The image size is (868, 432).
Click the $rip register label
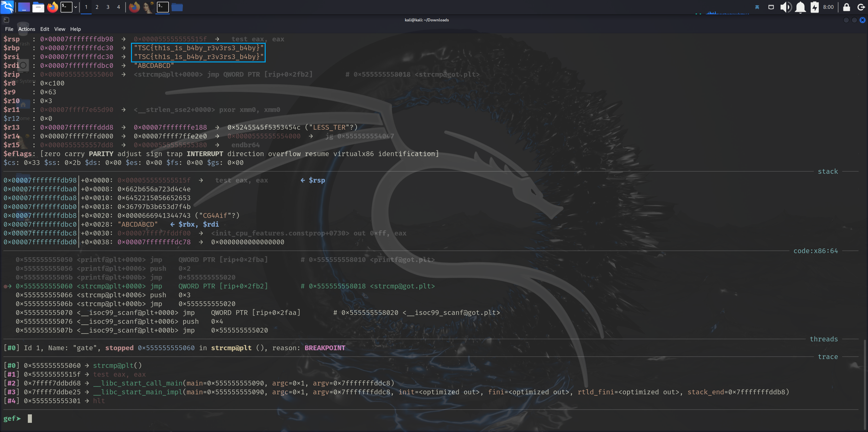[12, 74]
